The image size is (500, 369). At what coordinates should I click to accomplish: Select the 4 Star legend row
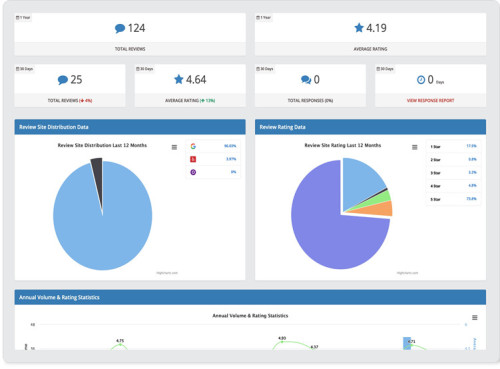point(453,186)
